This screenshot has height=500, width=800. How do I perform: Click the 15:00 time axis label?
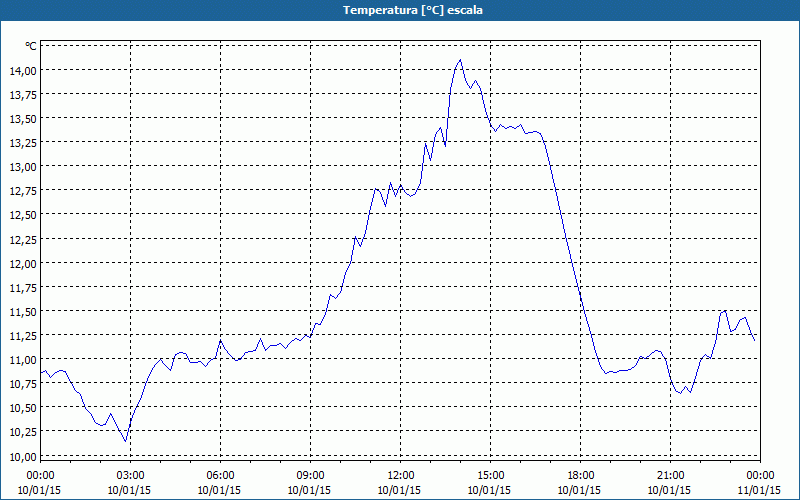pos(490,476)
